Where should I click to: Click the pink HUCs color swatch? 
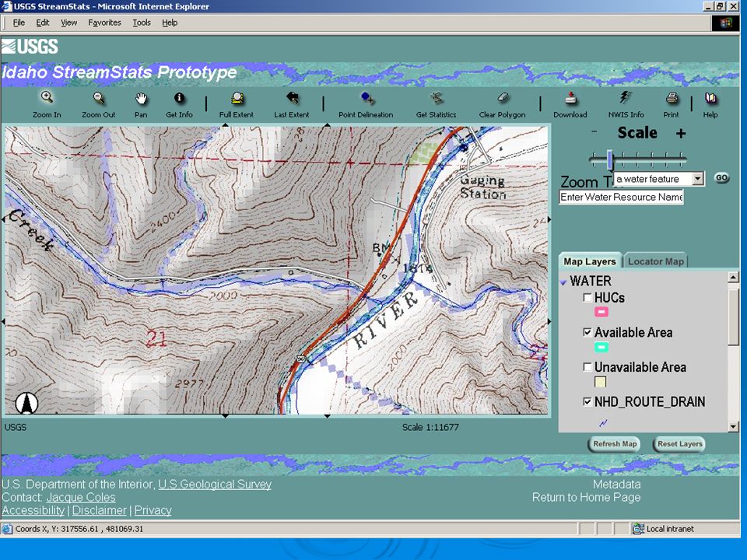601,313
